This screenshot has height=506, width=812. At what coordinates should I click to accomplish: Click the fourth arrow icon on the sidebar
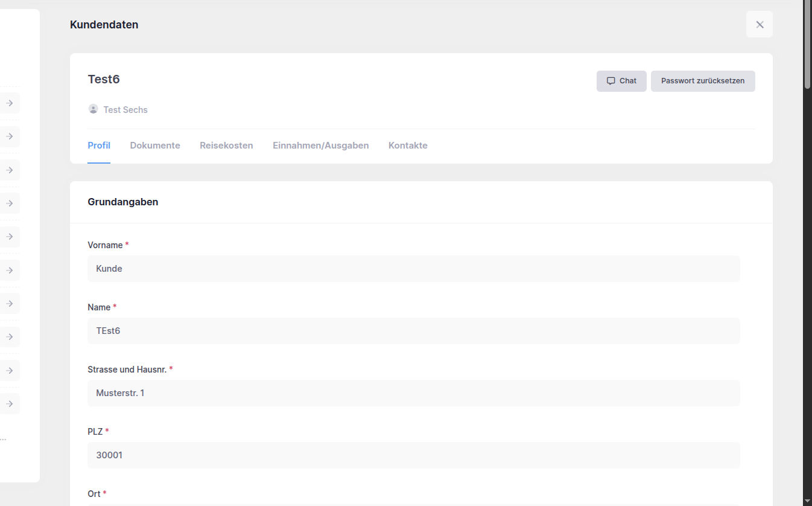[10, 203]
